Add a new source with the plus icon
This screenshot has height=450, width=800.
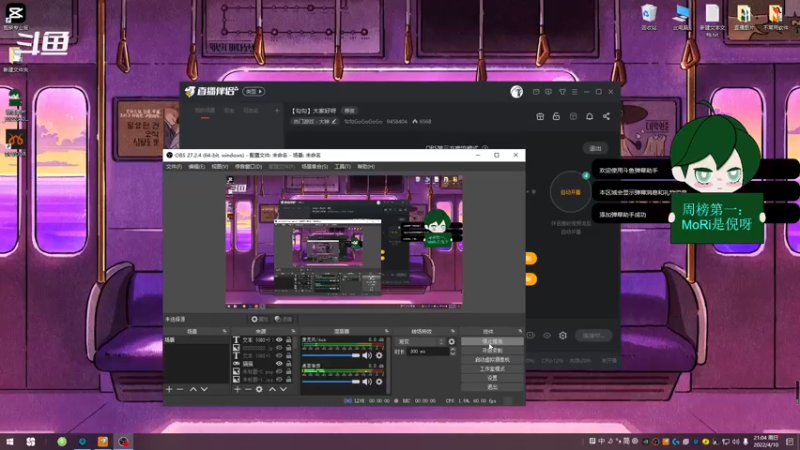tap(237, 389)
